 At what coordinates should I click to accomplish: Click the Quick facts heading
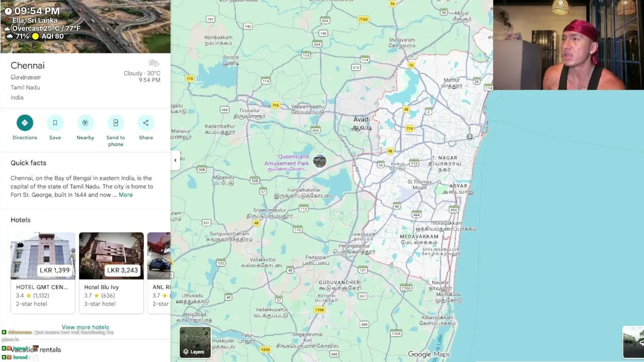(x=28, y=163)
